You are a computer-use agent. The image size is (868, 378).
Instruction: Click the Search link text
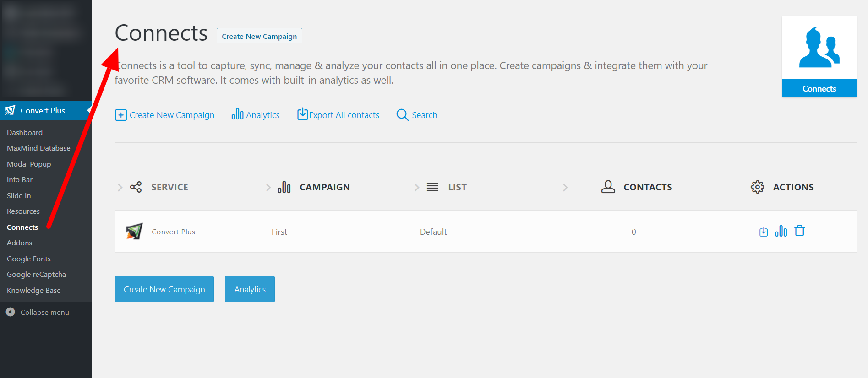pyautogui.click(x=425, y=115)
